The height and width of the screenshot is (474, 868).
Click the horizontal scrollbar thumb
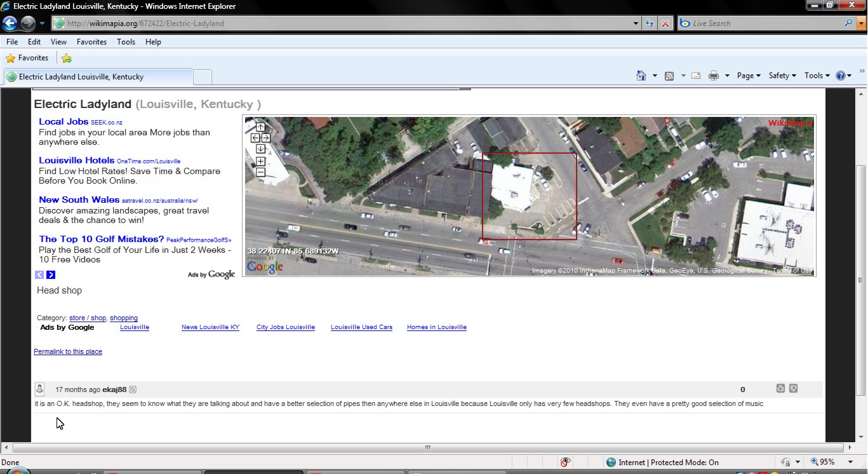(x=428, y=447)
